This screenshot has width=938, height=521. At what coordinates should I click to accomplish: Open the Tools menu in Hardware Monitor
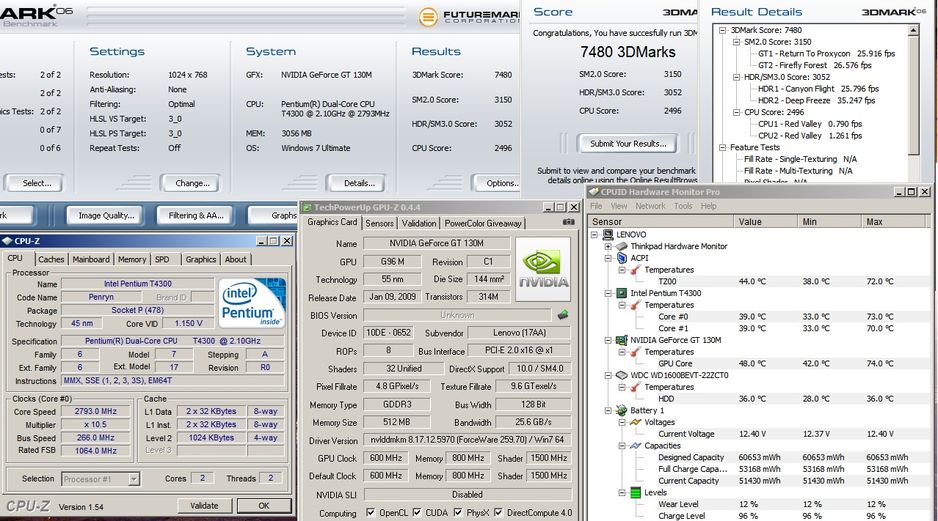click(683, 206)
